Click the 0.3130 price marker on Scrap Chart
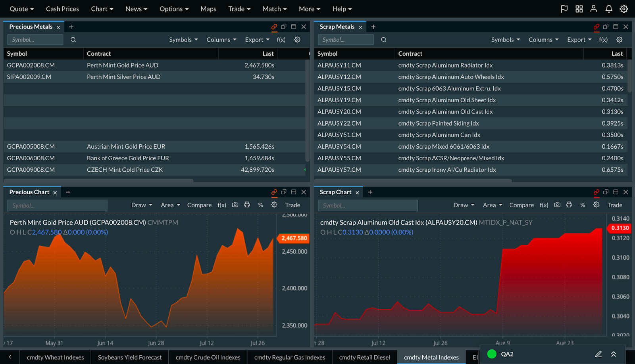635x364 pixels. [620, 228]
